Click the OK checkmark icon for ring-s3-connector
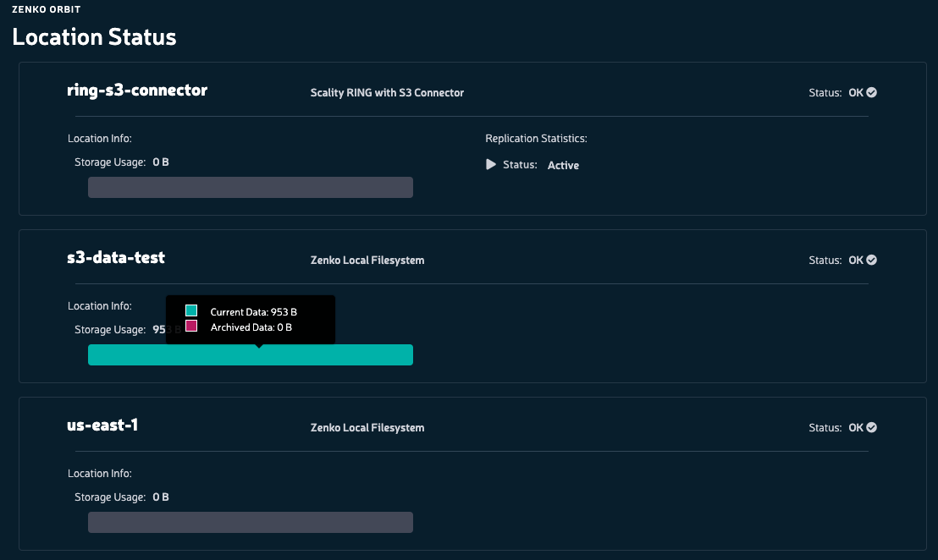 [872, 93]
